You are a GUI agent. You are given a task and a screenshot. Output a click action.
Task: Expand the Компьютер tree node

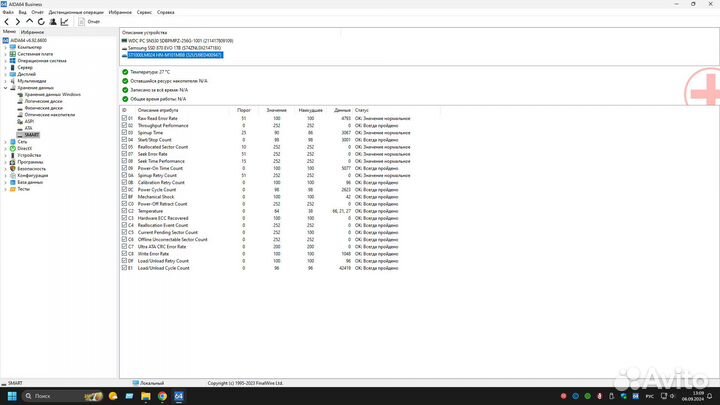coord(5,47)
